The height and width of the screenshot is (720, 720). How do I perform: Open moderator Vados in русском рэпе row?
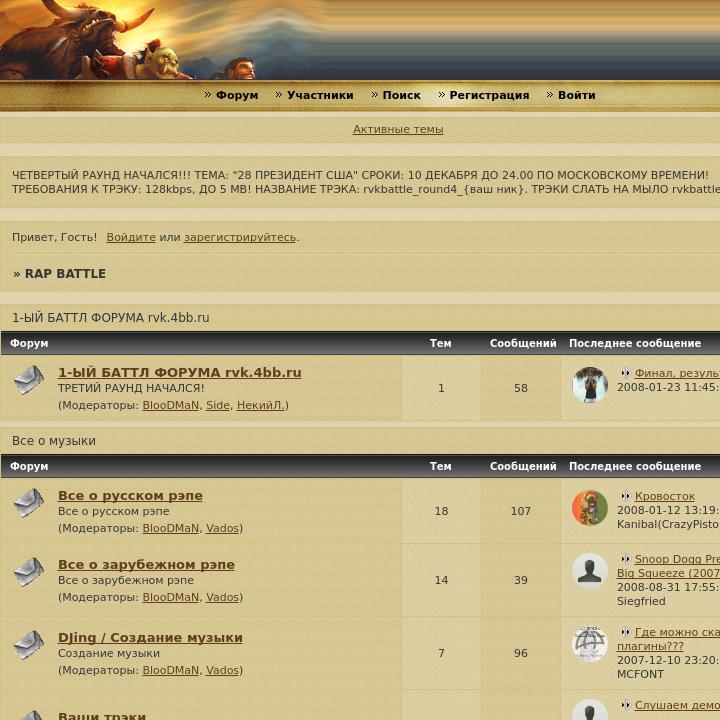(222, 529)
